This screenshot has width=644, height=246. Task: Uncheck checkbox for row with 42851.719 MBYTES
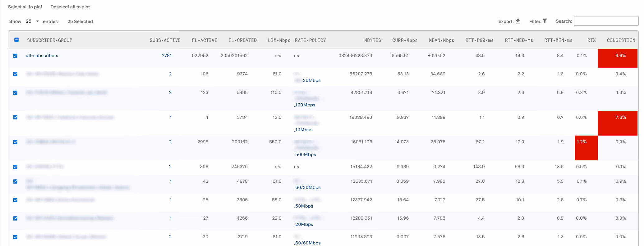point(15,93)
